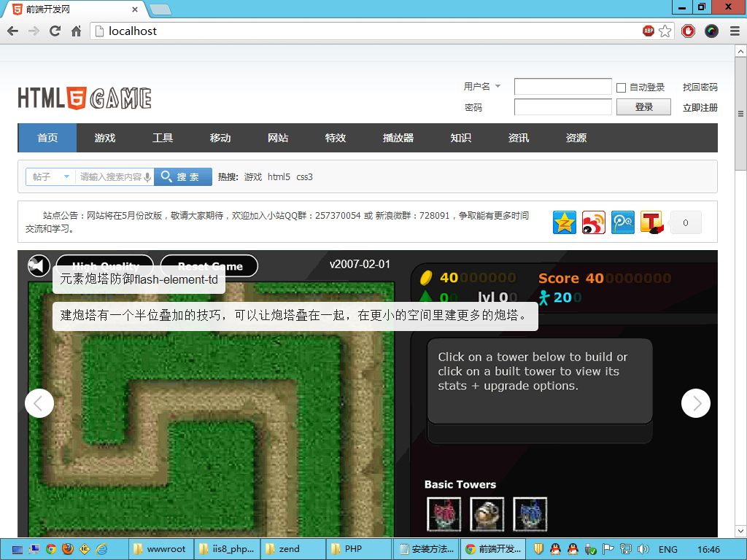Viewport: 747px width, 560px height.
Task: Click the safely remove hardware tray icon
Action: (x=590, y=549)
